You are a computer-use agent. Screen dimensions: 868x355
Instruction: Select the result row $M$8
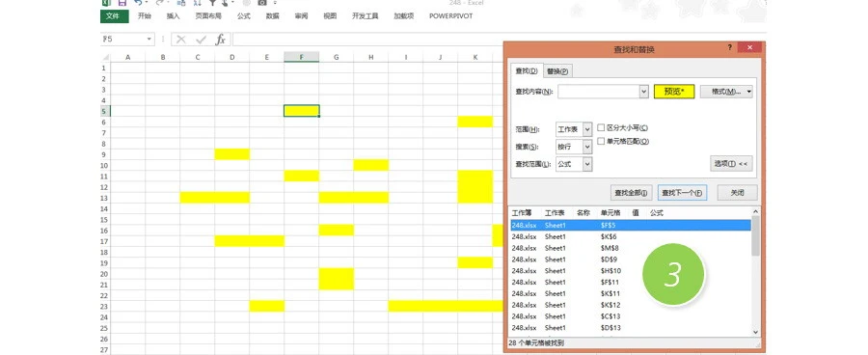tap(630, 248)
